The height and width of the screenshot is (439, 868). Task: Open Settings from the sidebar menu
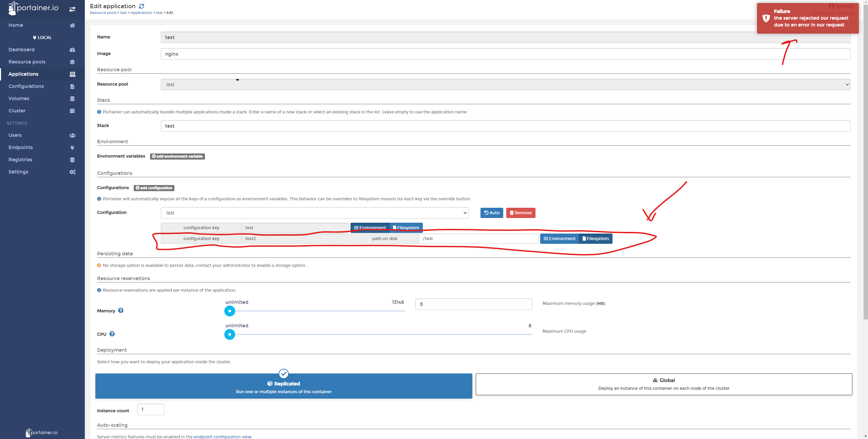coord(18,171)
